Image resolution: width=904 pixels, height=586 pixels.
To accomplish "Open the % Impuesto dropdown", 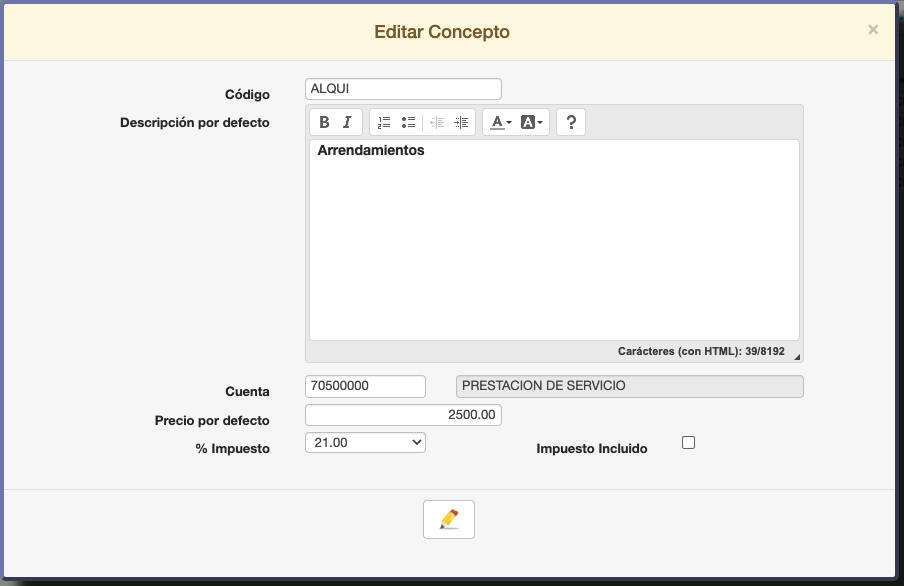I will [x=365, y=442].
